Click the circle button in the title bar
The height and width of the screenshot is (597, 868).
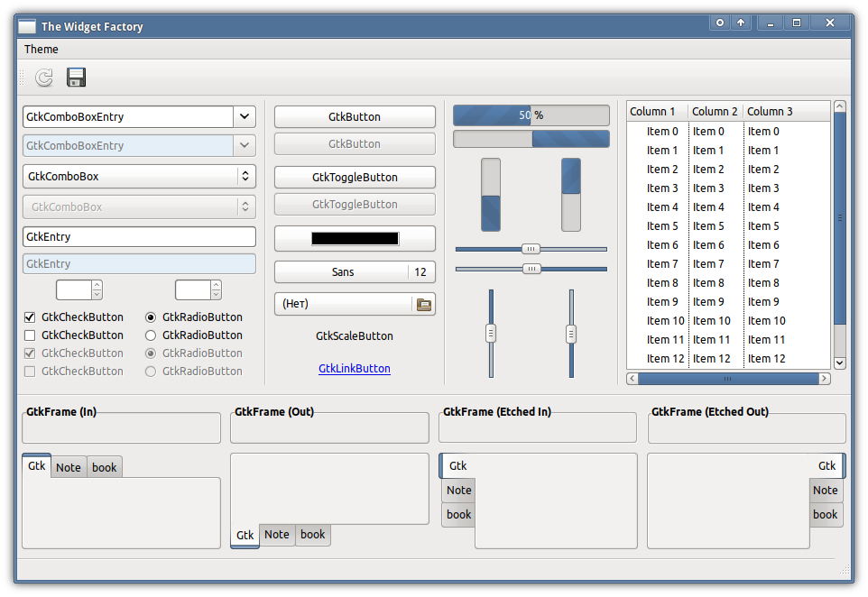tap(720, 23)
